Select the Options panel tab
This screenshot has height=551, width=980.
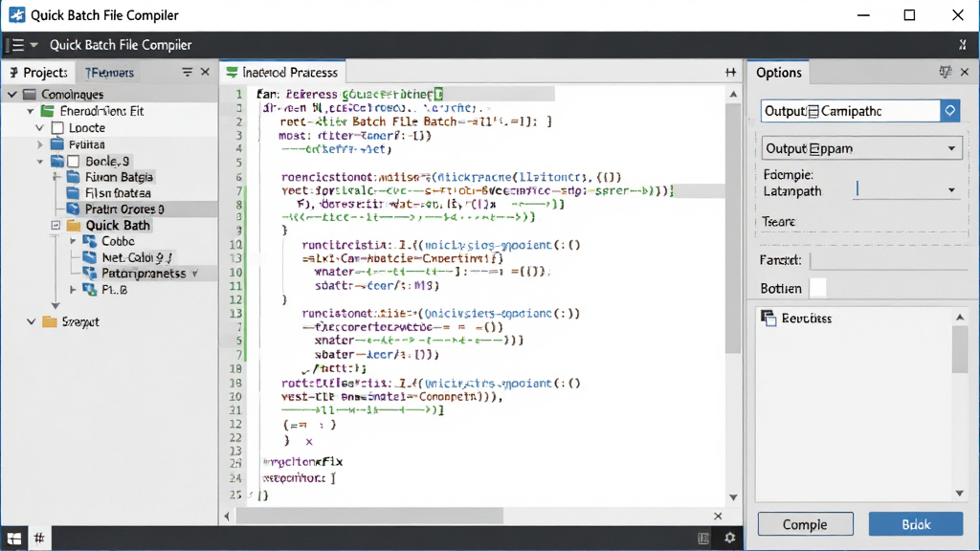779,73
